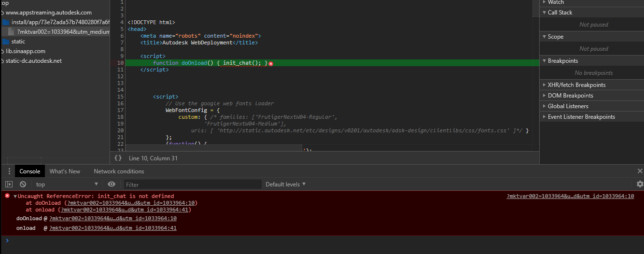Switch to the What's New tab
The height and width of the screenshot is (254, 644).
[x=65, y=171]
